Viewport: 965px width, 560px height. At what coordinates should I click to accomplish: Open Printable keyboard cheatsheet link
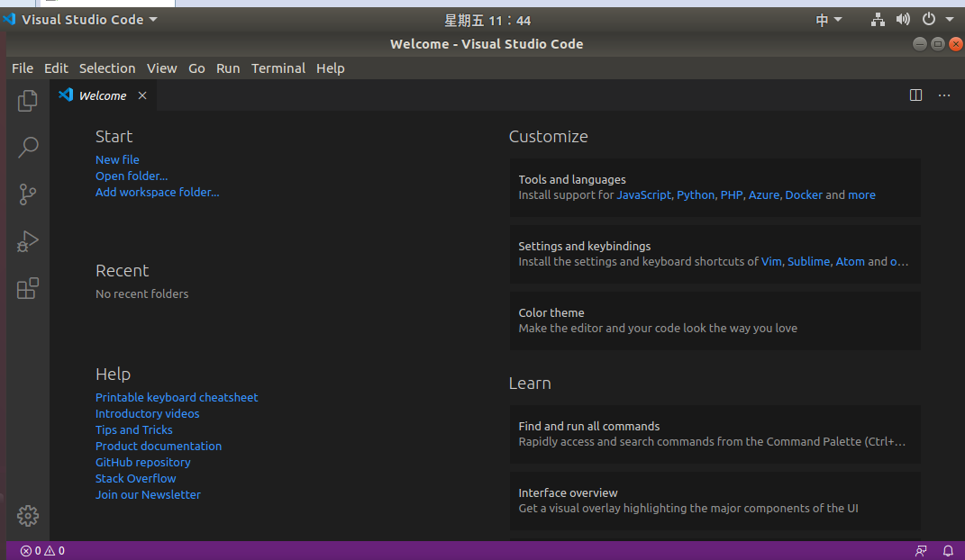pyautogui.click(x=177, y=398)
